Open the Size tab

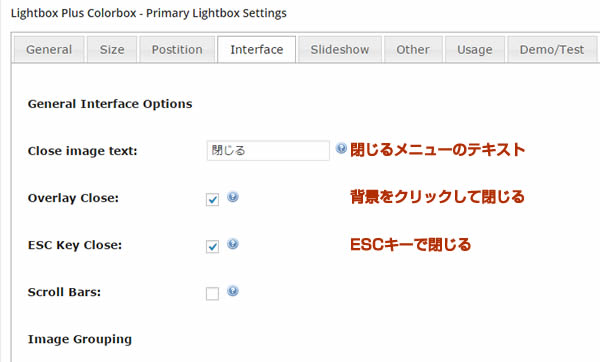point(112,49)
